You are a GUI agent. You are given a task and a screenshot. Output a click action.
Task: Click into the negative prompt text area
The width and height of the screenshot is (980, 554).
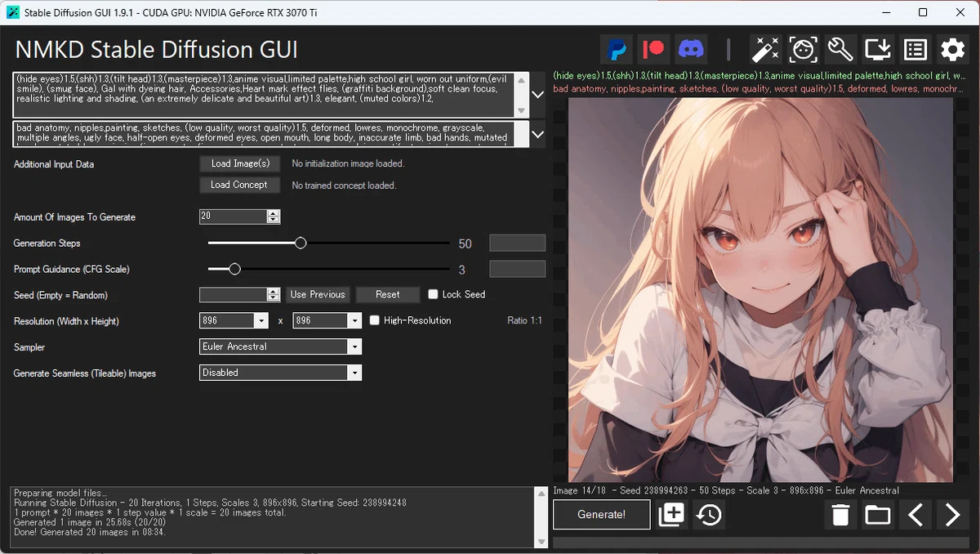pos(264,133)
